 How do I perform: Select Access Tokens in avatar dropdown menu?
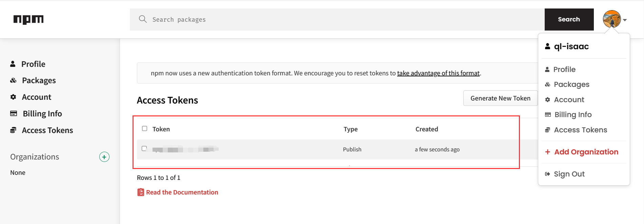[581, 130]
